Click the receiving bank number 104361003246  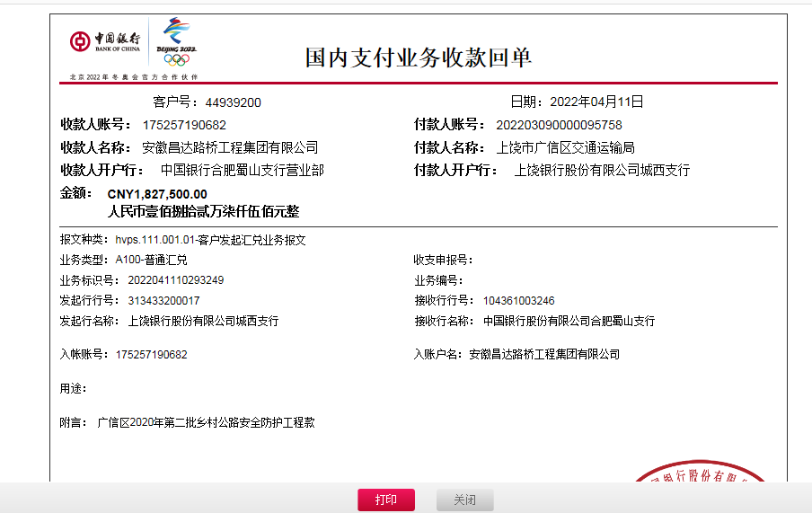518,300
